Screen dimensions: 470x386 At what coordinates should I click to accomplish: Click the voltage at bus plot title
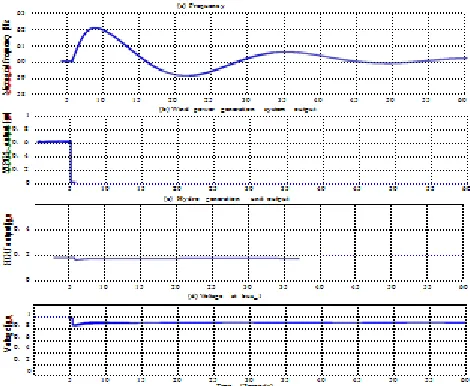click(224, 296)
